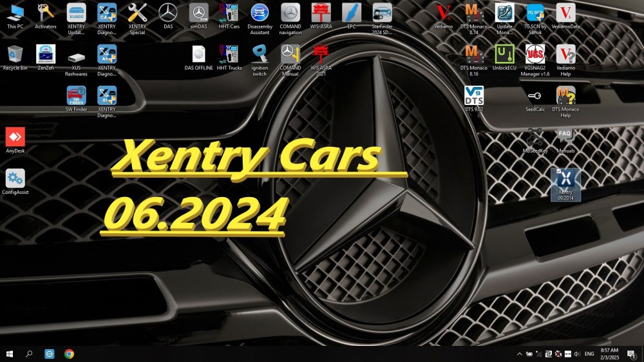Open the Vediamo desktop shortcut
Viewport: 644px width, 362px height.
(x=443, y=17)
